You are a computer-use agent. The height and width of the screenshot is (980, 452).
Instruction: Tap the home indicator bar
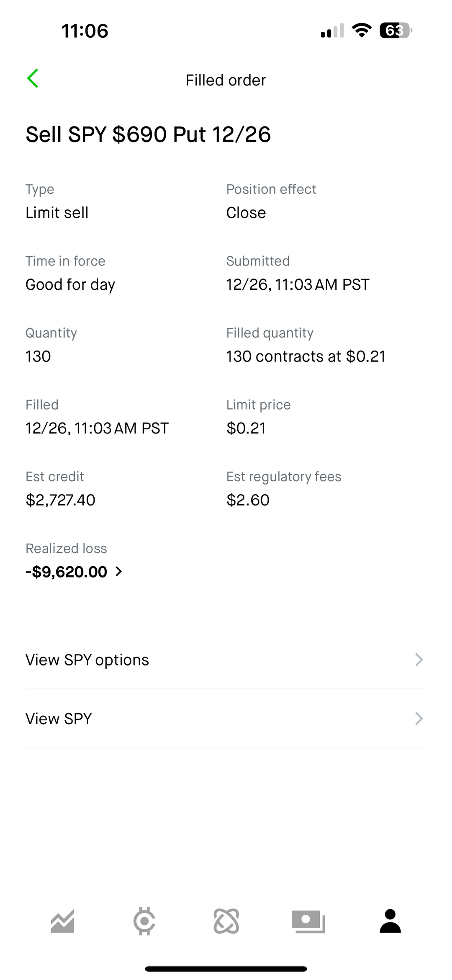pyautogui.click(x=226, y=969)
